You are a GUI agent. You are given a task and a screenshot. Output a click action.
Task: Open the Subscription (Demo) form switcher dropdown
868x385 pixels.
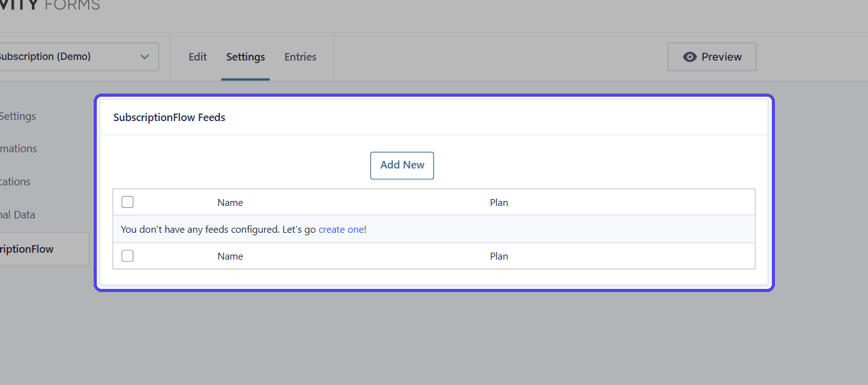tap(79, 57)
